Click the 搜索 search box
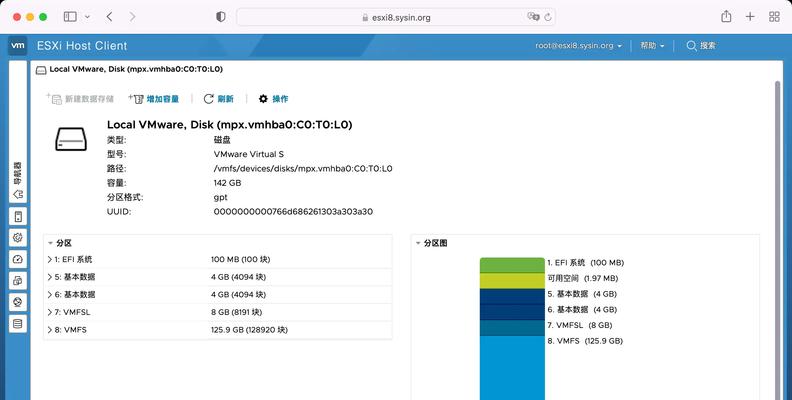Screen dimensions: 792x400 pyautogui.click(x=701, y=45)
